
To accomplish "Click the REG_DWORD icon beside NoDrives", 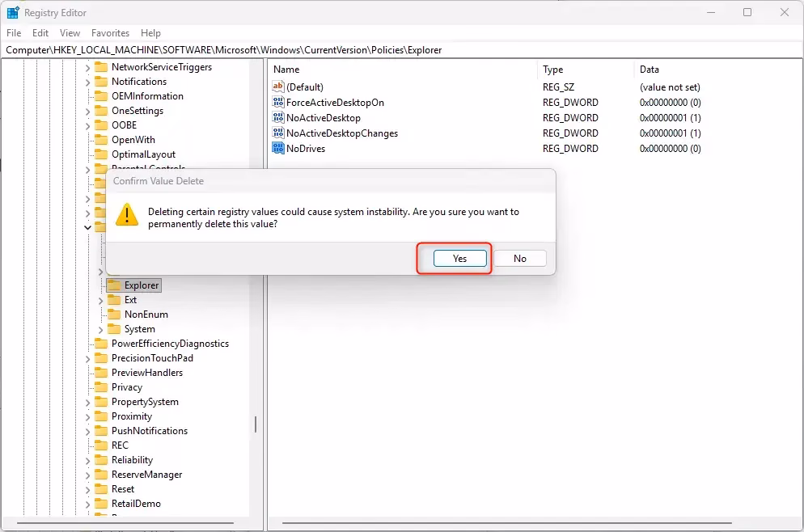I will (x=278, y=148).
